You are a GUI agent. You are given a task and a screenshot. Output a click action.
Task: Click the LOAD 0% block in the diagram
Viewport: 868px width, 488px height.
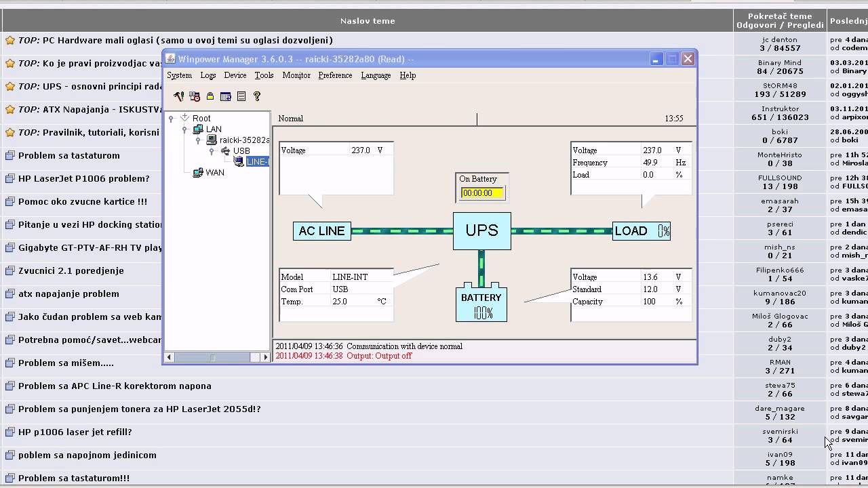(642, 230)
